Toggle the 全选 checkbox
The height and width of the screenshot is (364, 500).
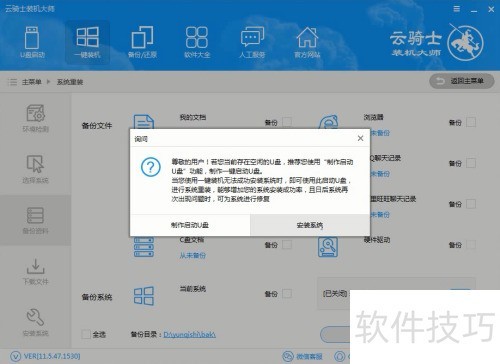tap(86, 334)
